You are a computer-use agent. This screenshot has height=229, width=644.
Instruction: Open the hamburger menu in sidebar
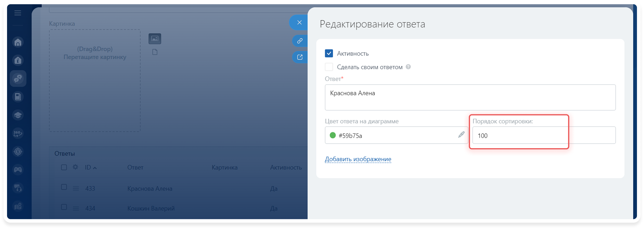pyautogui.click(x=17, y=13)
